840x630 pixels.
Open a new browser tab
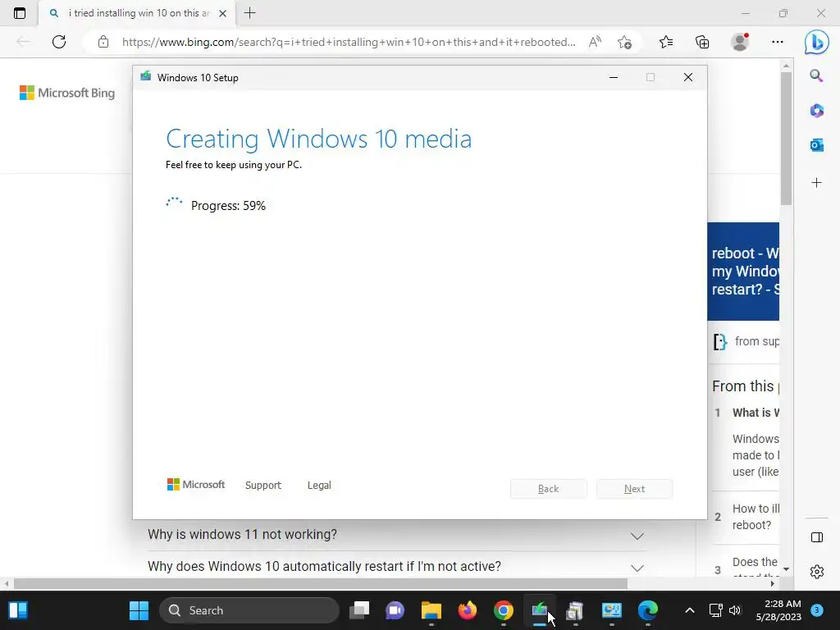(x=249, y=13)
